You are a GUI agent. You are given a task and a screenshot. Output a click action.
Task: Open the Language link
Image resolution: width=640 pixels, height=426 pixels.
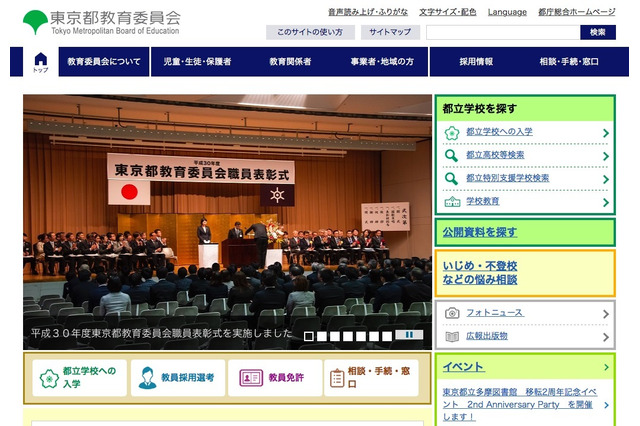pos(507,12)
